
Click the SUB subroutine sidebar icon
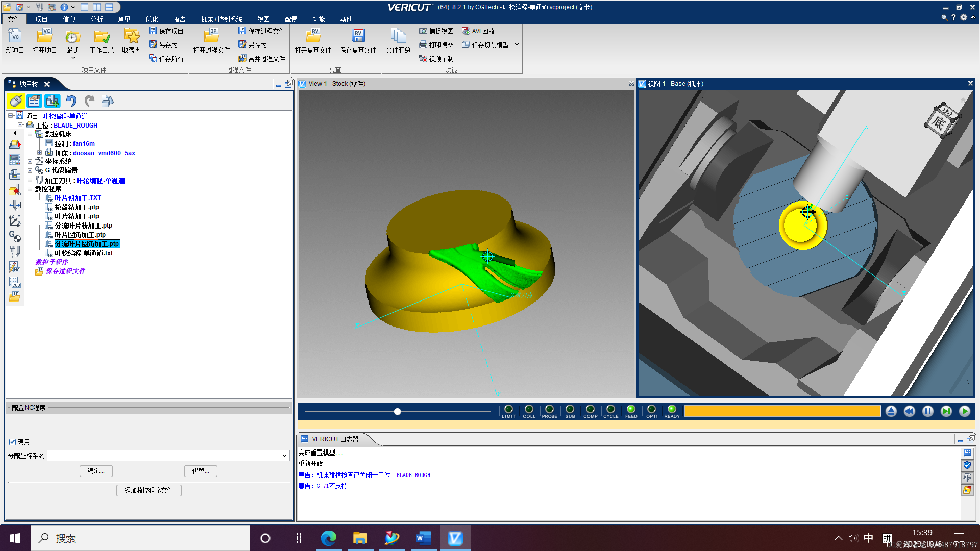click(15, 282)
